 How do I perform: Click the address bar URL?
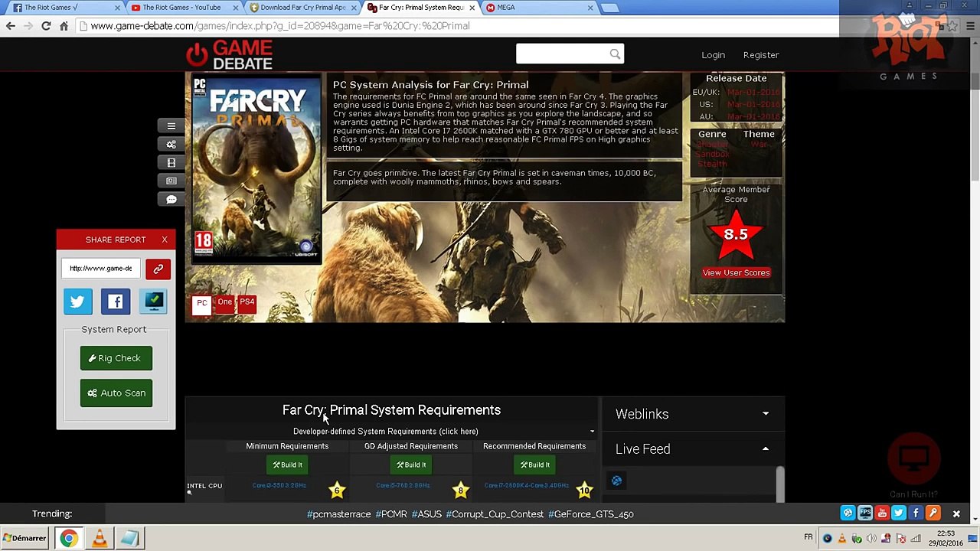[280, 26]
